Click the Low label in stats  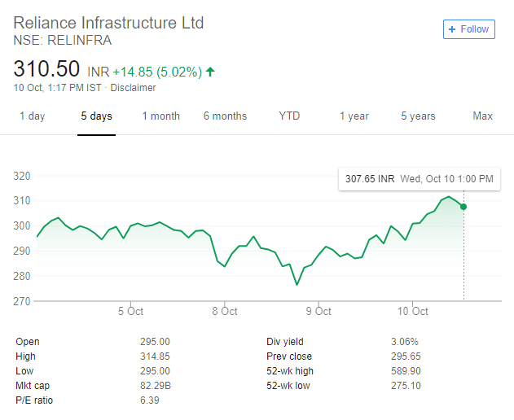tap(24, 371)
